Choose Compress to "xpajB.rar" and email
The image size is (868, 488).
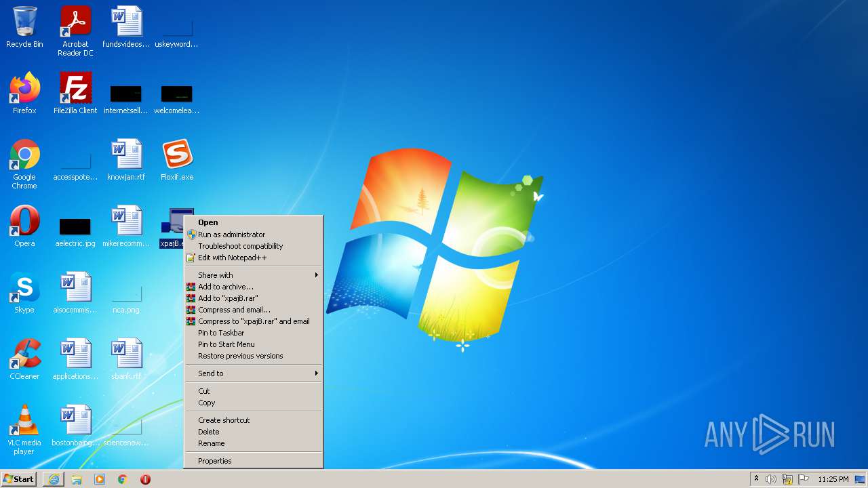254,321
